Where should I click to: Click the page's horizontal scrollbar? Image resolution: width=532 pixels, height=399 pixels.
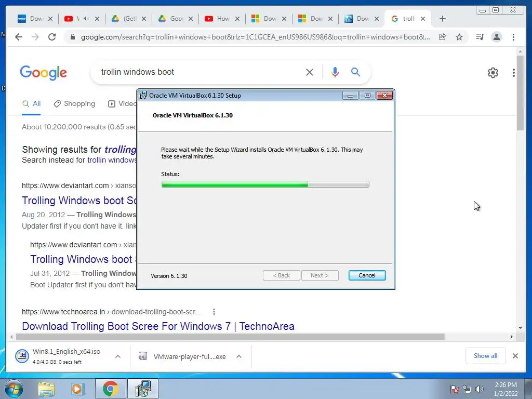[x=230, y=337]
